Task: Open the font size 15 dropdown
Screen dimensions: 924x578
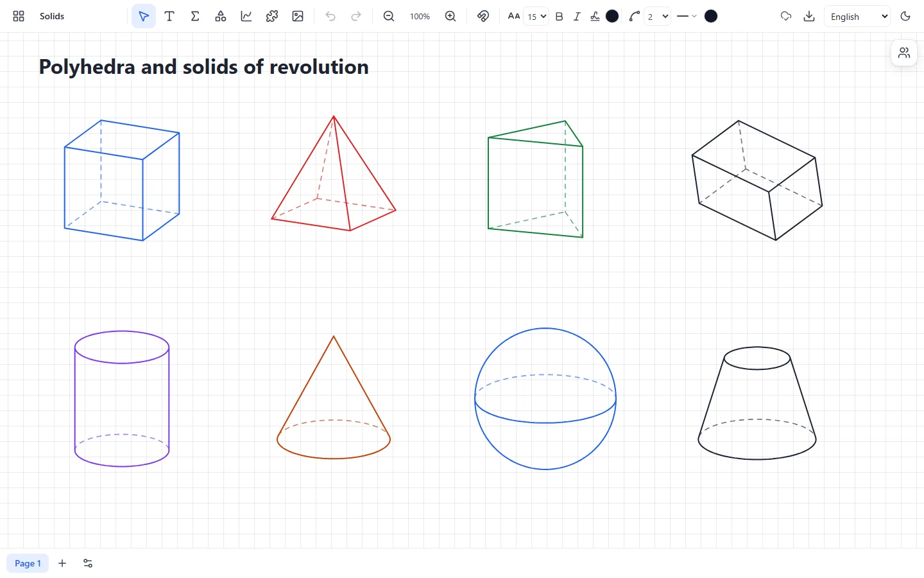Action: [536, 16]
